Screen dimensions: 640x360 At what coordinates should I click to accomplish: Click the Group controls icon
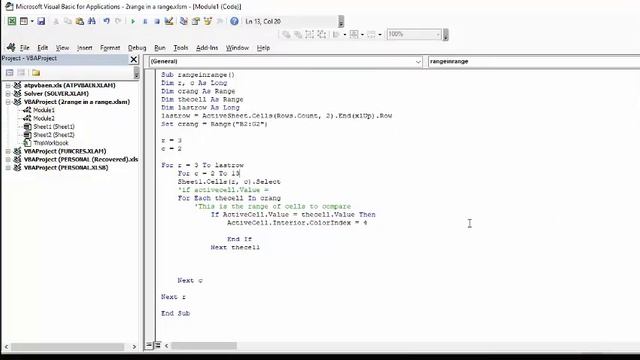pyautogui.click(x=310, y=35)
